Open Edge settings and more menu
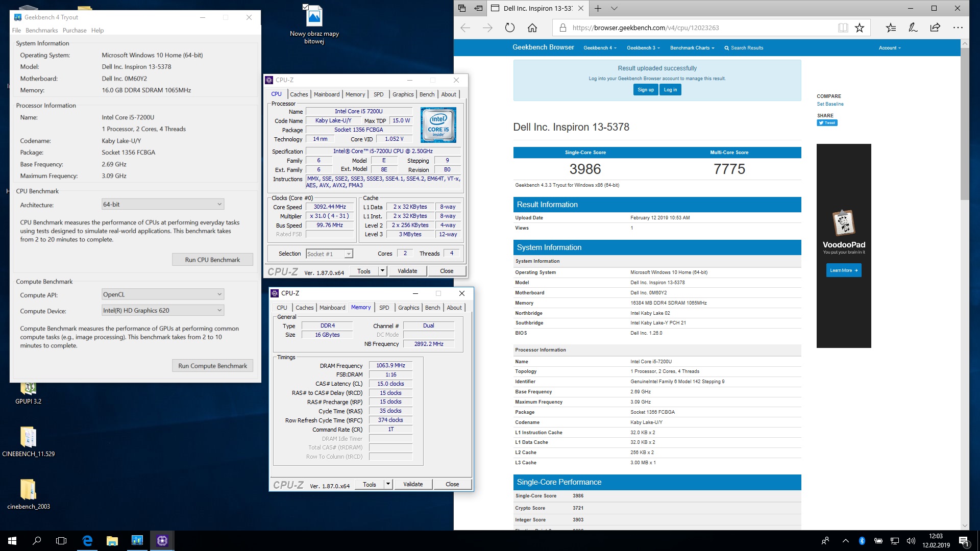The width and height of the screenshot is (980, 551). (x=958, y=28)
